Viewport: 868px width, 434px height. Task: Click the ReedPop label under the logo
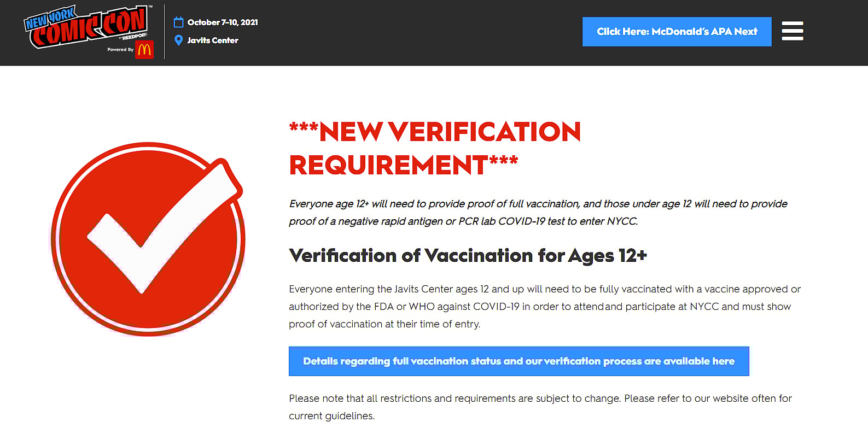(x=133, y=37)
